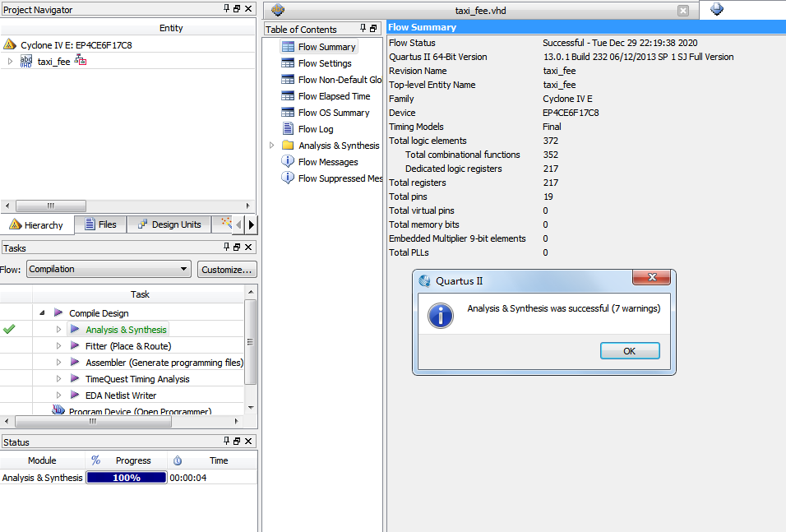Screen dimensions: 786x532
Task: Pin the Status panel
Action: point(227,441)
